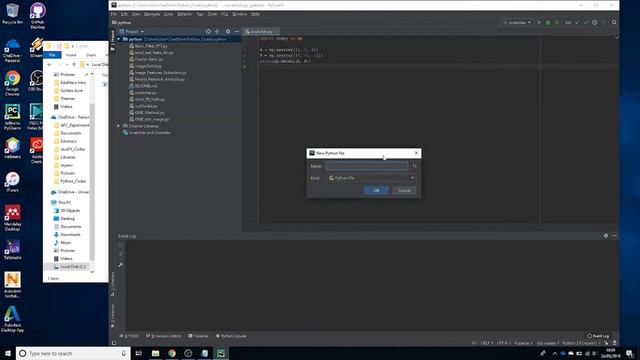Select the first .py file in project tree
640x360 pixels.
(148, 46)
